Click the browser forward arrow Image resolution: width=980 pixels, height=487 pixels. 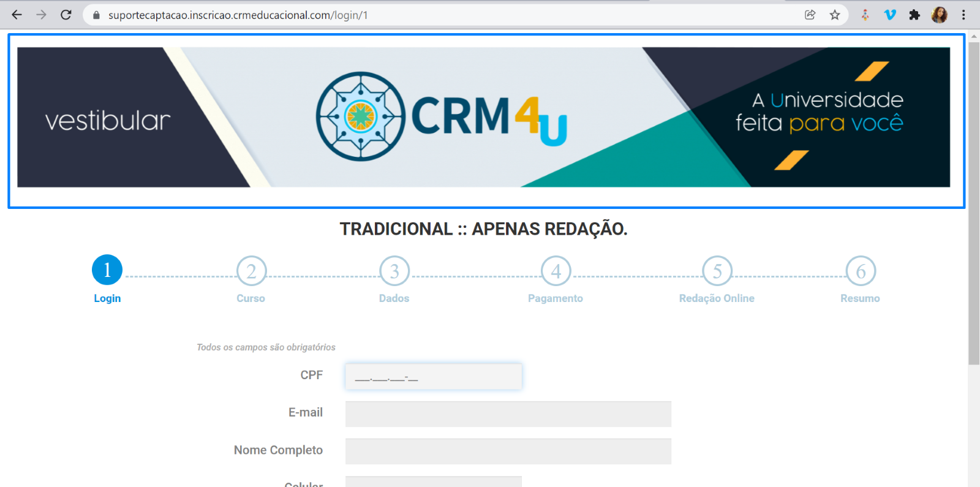(41, 15)
